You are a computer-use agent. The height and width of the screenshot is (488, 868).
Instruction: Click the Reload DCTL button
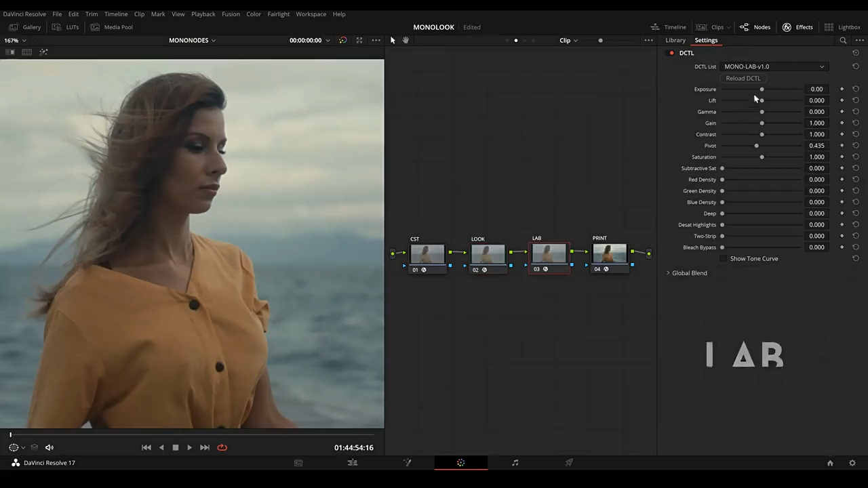pyautogui.click(x=743, y=78)
